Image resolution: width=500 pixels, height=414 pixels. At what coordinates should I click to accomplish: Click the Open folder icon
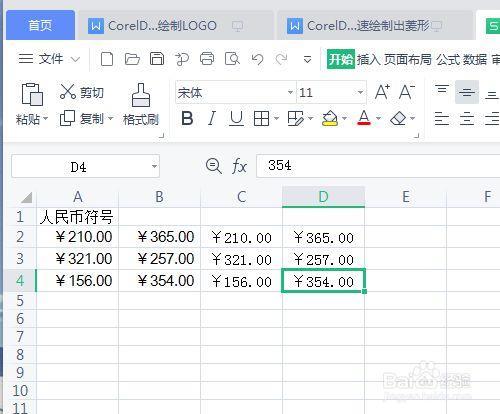click(x=132, y=59)
